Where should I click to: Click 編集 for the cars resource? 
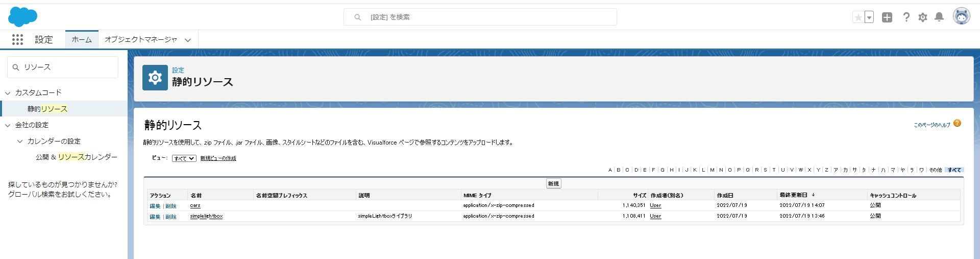pos(155,206)
